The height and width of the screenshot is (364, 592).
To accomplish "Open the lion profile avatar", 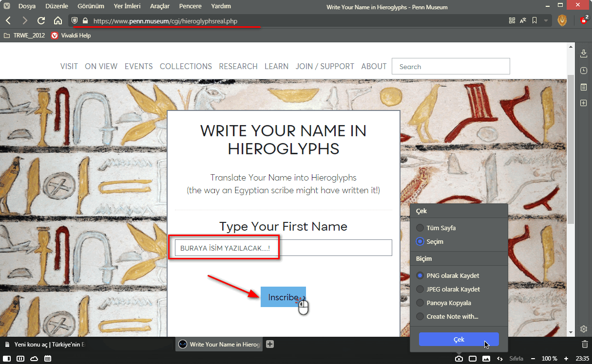I will click(562, 20).
